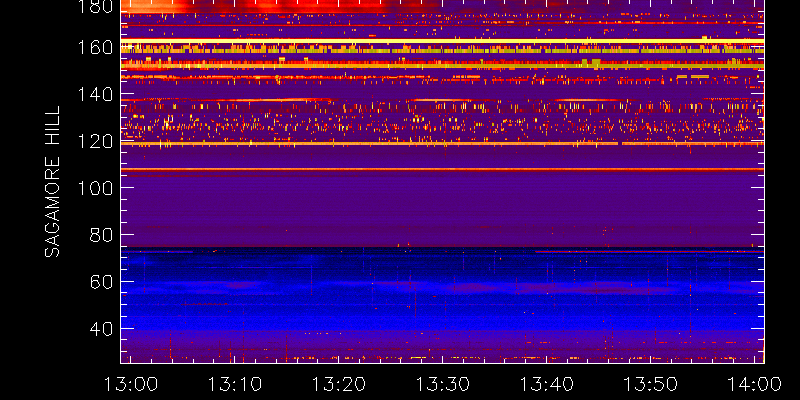Click the 60 frequency axis label

pos(101,282)
